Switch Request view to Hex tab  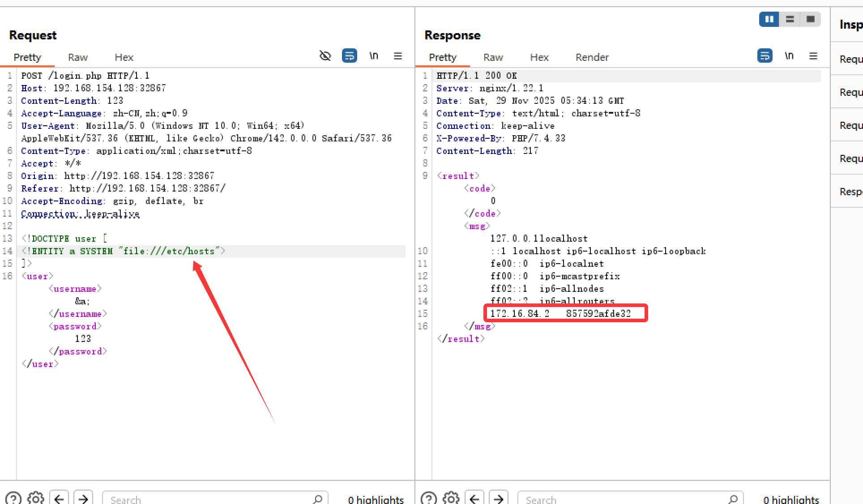click(124, 57)
